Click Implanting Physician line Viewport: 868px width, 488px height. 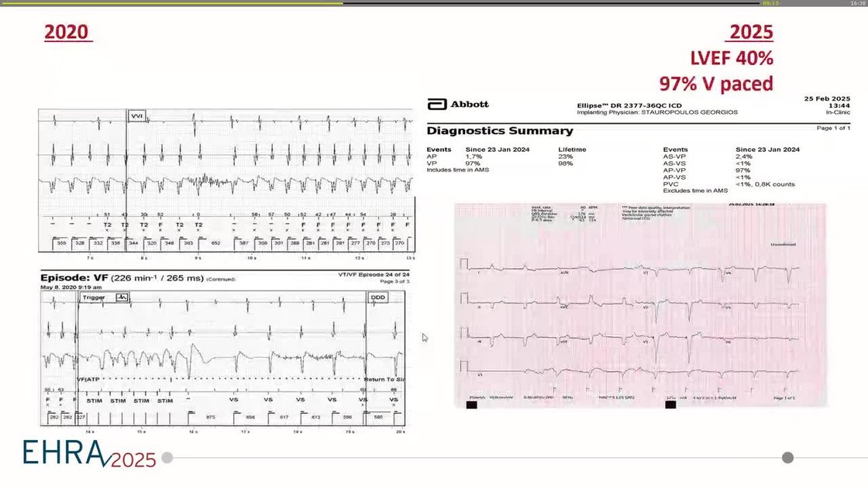[x=657, y=112]
